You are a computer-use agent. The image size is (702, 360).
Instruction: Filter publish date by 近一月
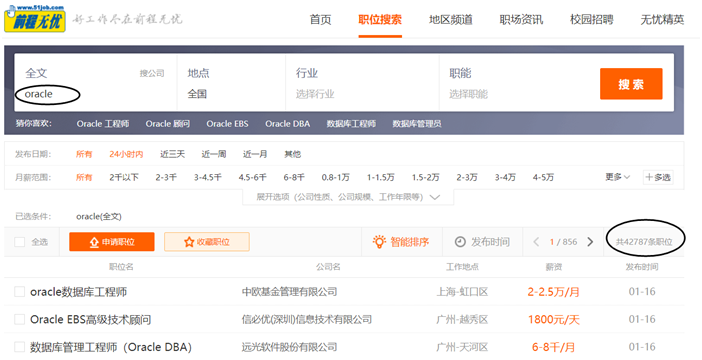tap(255, 154)
